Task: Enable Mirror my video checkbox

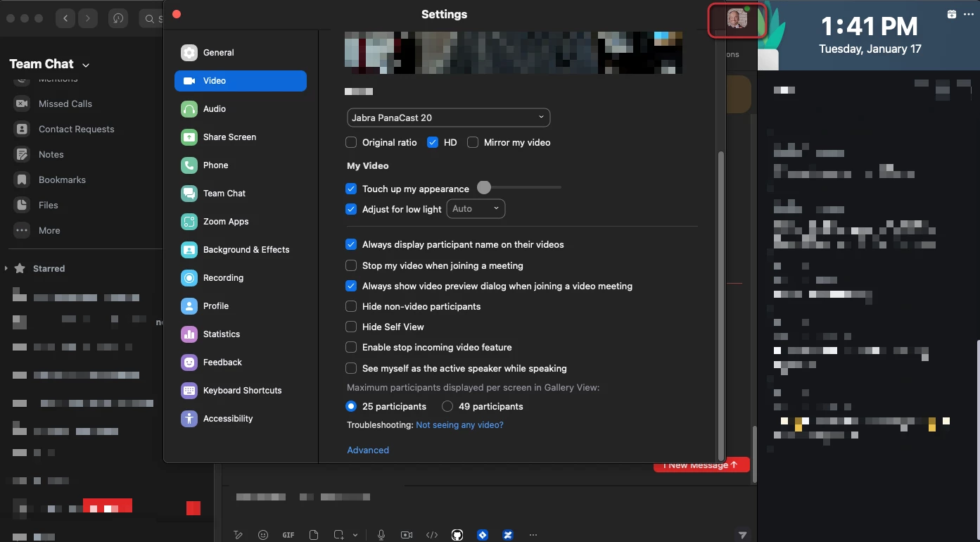Action: coord(473,142)
